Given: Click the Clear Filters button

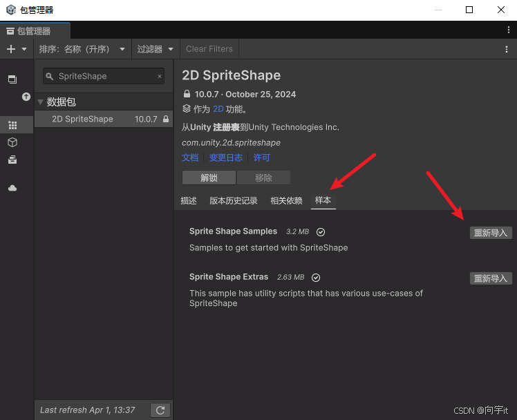Looking at the screenshot, I should click(x=209, y=49).
